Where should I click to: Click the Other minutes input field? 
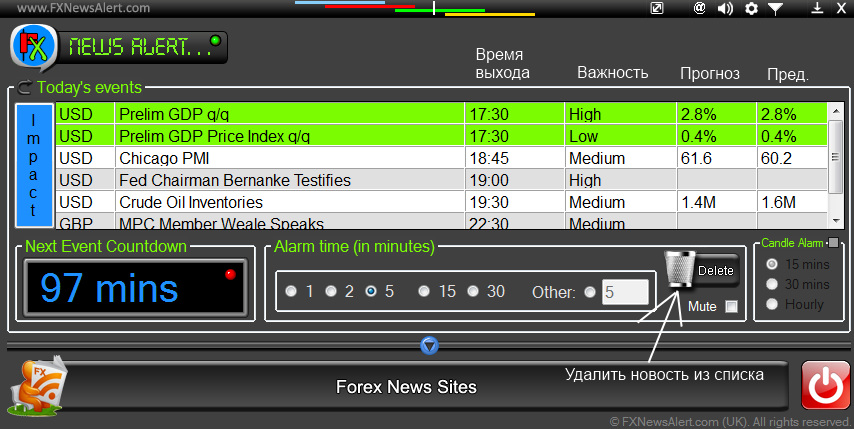click(625, 292)
